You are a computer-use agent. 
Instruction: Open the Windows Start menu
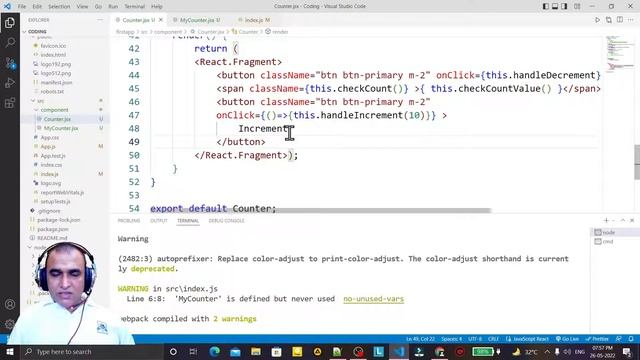10,351
